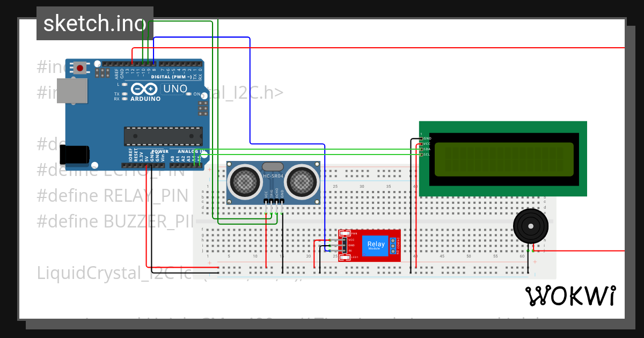Click the Arduino USB connector
The height and width of the screenshot is (338, 644).
(x=72, y=91)
